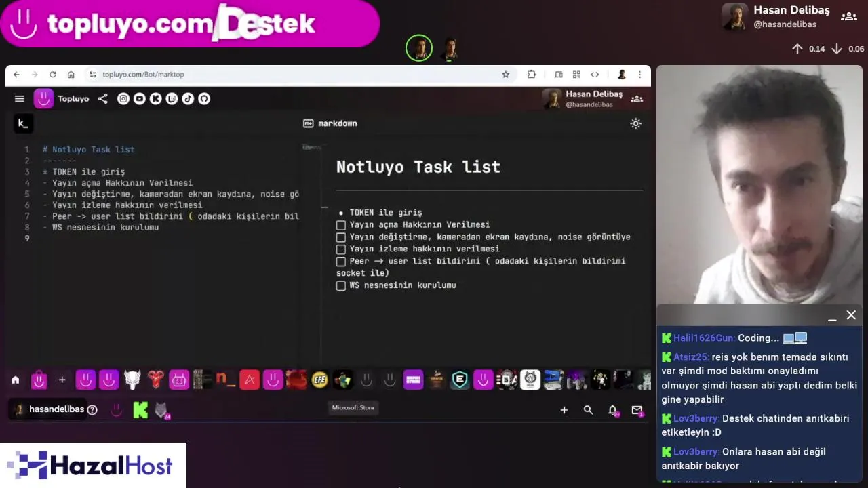Bookmark this page with the star
868x488 pixels.
pyautogui.click(x=505, y=75)
